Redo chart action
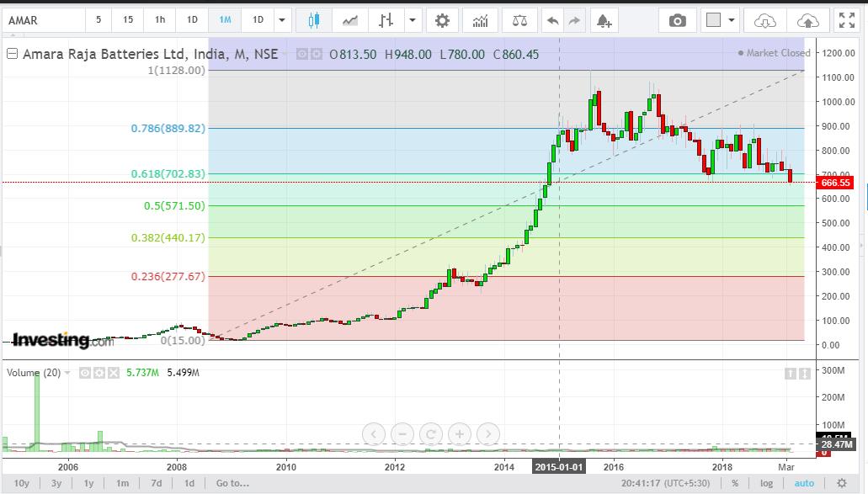The width and height of the screenshot is (868, 494). tap(575, 20)
